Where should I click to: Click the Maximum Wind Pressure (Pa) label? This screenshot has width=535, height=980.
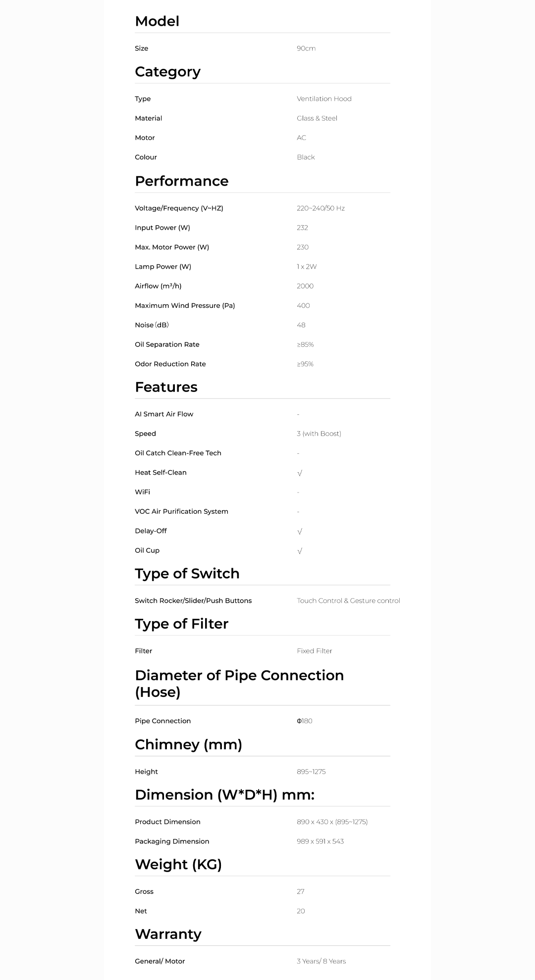click(x=185, y=306)
